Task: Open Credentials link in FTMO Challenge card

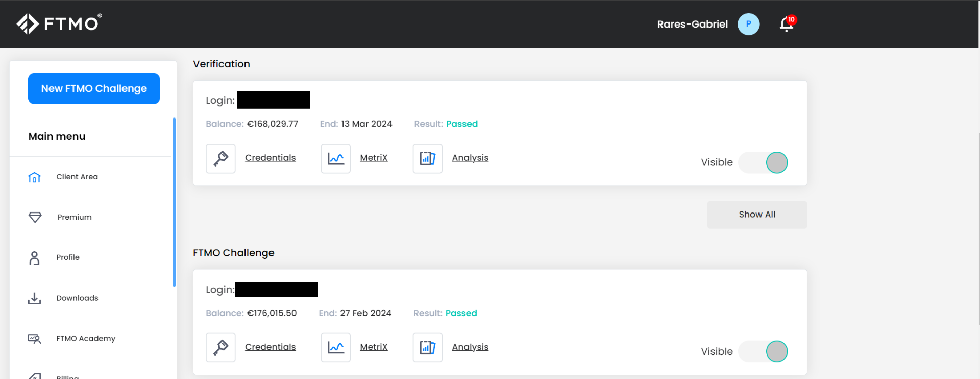Action: 271,347
